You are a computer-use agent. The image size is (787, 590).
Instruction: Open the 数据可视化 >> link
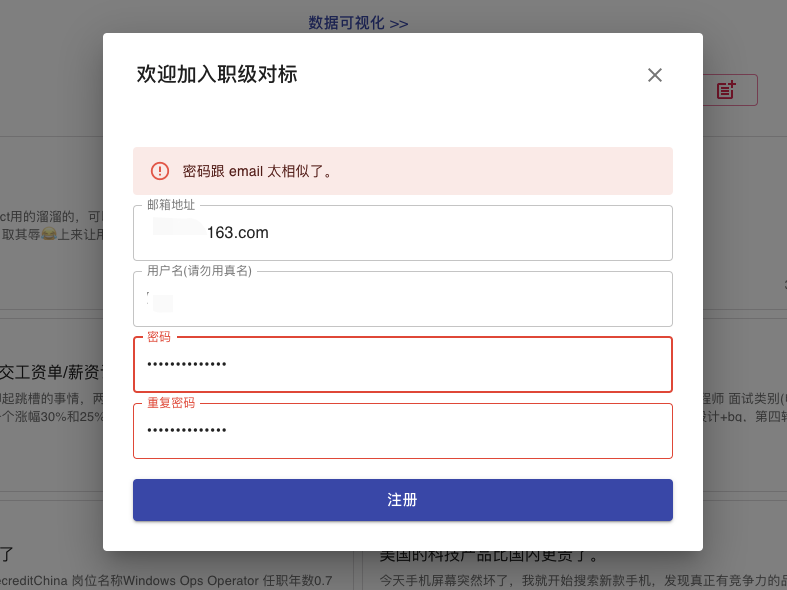coord(358,22)
